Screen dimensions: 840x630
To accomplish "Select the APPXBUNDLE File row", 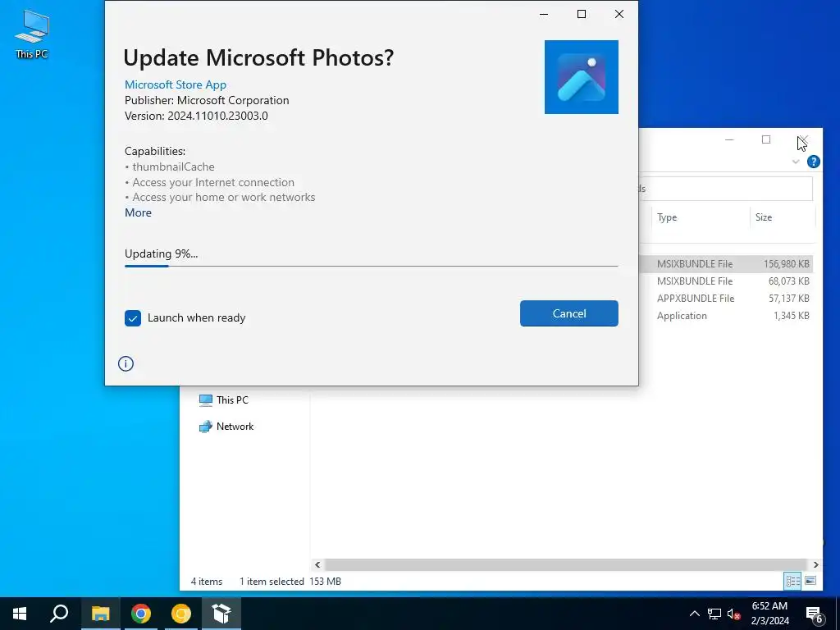I will [726, 299].
